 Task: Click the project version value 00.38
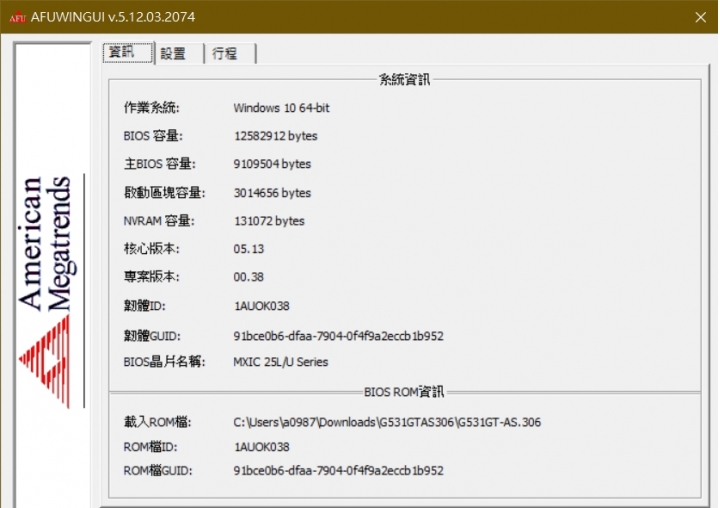(249, 277)
